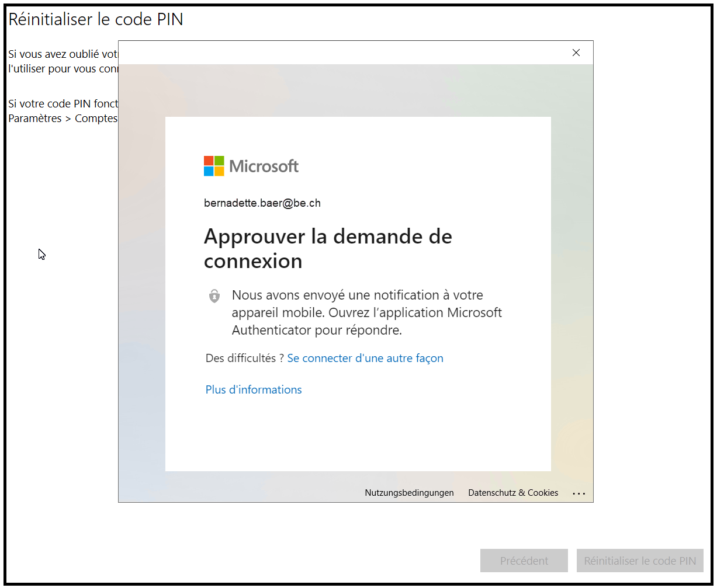
Task: Click the gray Microsoft wordmark text
Action: [264, 166]
